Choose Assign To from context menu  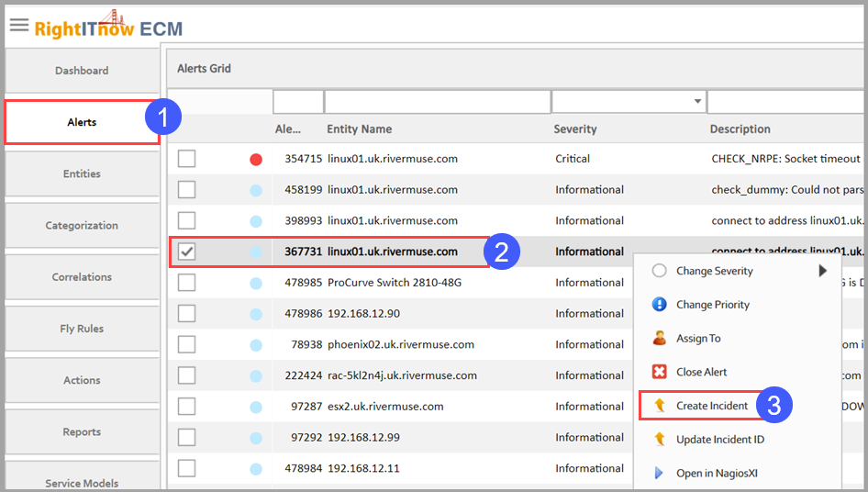(698, 339)
